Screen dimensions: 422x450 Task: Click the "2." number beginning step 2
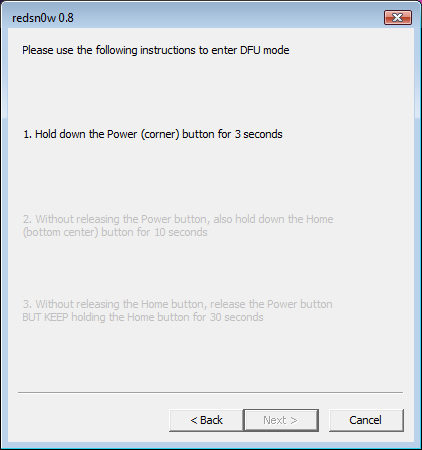(27, 219)
